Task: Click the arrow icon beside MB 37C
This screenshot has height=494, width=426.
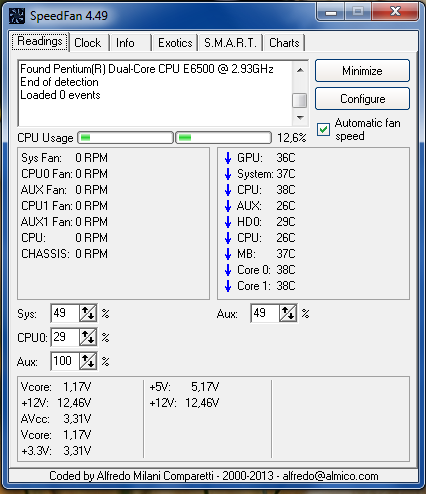Action: pyautogui.click(x=228, y=254)
